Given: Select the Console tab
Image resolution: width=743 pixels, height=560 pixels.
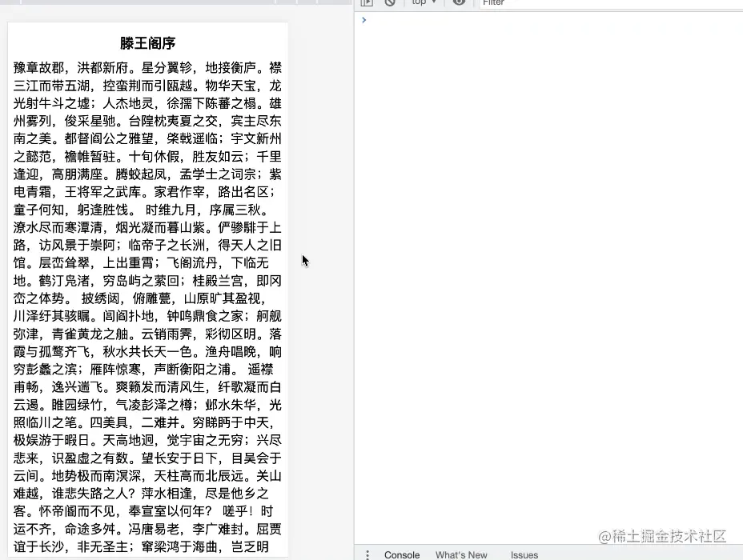Looking at the screenshot, I should pyautogui.click(x=401, y=554).
